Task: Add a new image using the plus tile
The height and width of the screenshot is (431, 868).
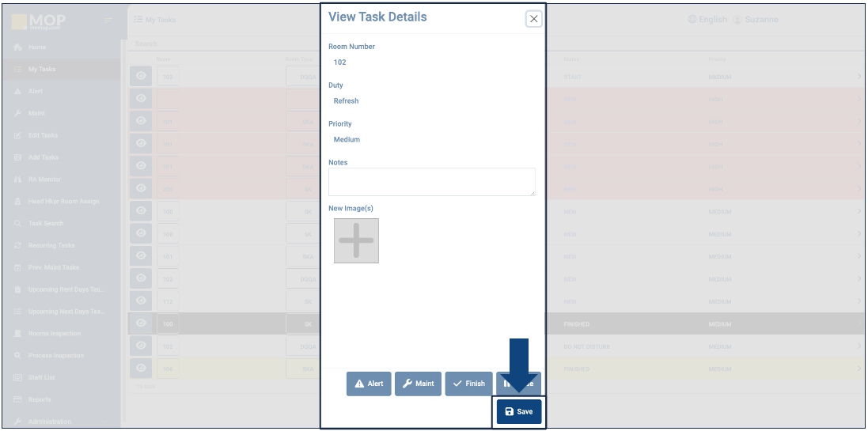Action: 356,240
